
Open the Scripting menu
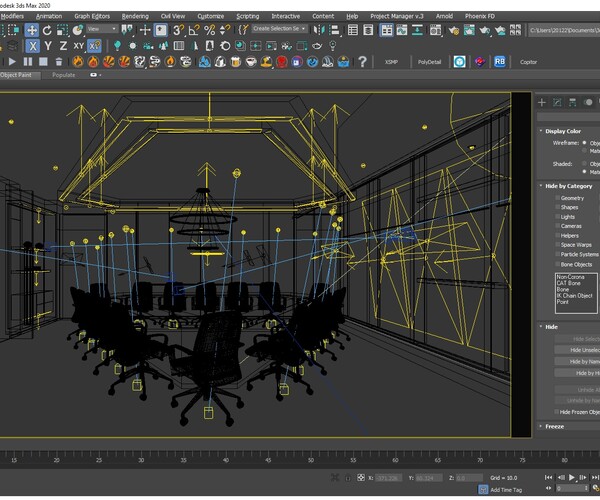(246, 16)
